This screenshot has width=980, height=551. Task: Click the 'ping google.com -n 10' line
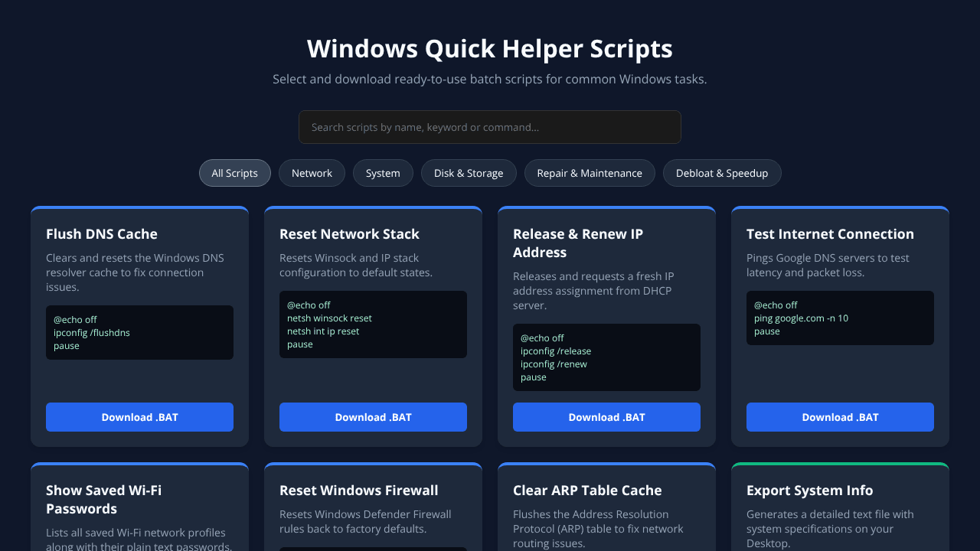coord(801,318)
